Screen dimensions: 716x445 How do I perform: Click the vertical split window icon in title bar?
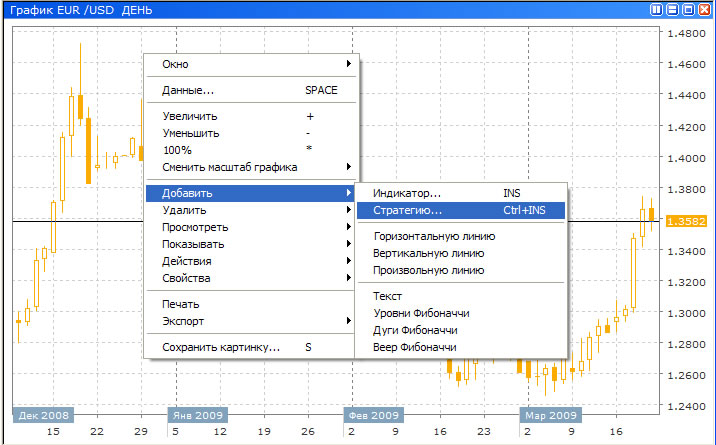[x=657, y=9]
